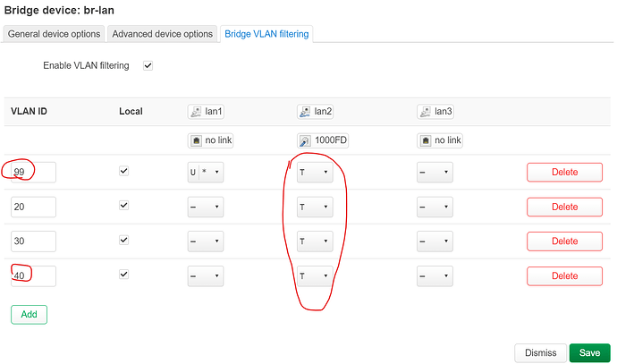This screenshot has height=364, width=617.
Task: Click the Local column header
Action: click(x=131, y=112)
